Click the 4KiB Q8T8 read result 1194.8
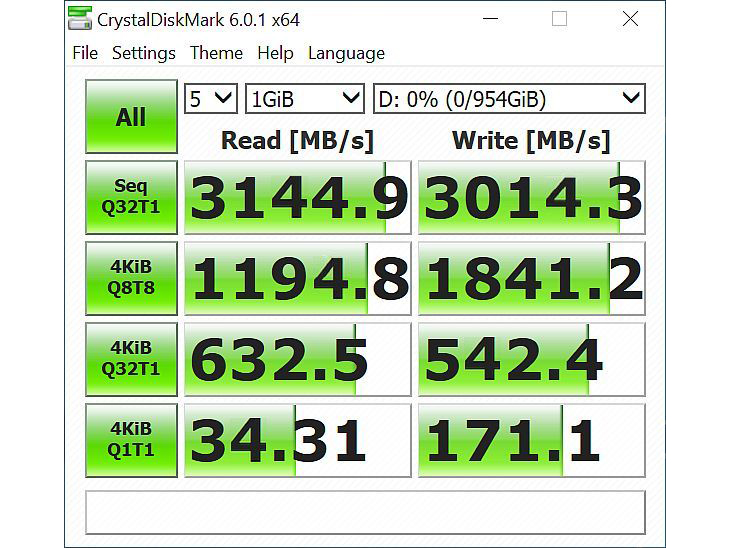 298,278
